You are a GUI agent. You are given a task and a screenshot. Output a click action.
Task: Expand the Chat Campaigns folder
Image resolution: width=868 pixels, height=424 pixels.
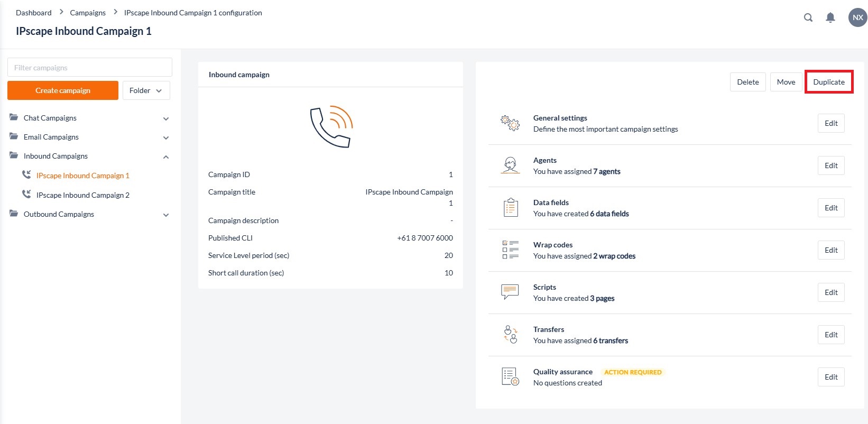coord(166,118)
